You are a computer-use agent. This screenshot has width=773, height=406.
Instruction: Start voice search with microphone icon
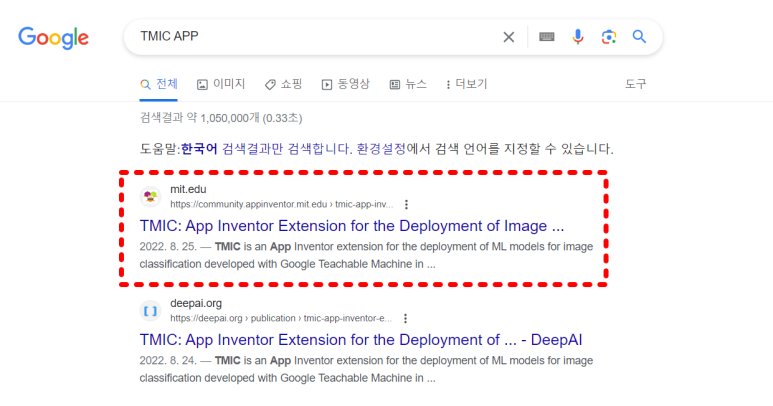[x=578, y=37]
